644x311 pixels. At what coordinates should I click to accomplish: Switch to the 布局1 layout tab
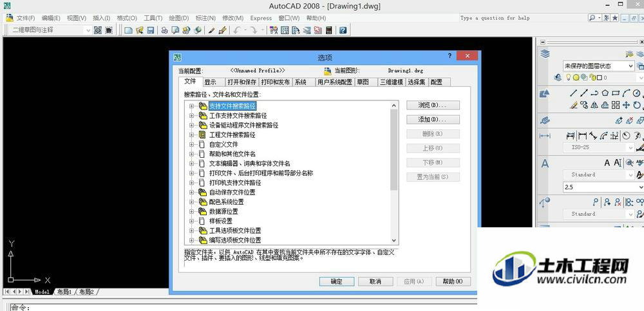pos(64,292)
